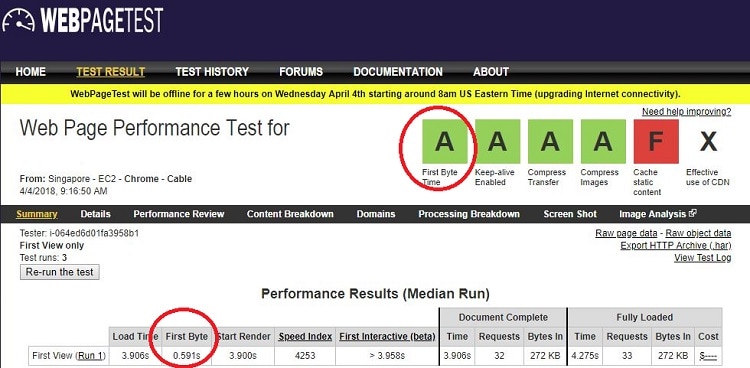Click the Load Time value 3.906s
750x368 pixels.
click(136, 356)
